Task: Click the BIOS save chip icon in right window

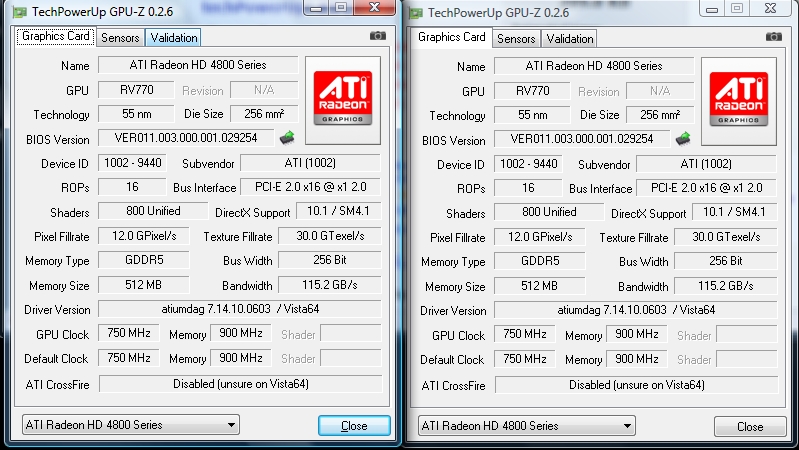Action: (x=683, y=139)
